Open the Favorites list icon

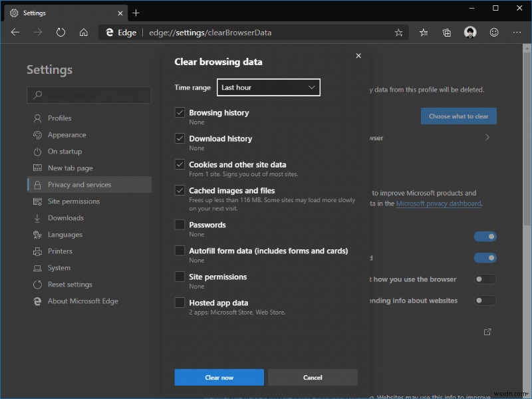coord(424,32)
